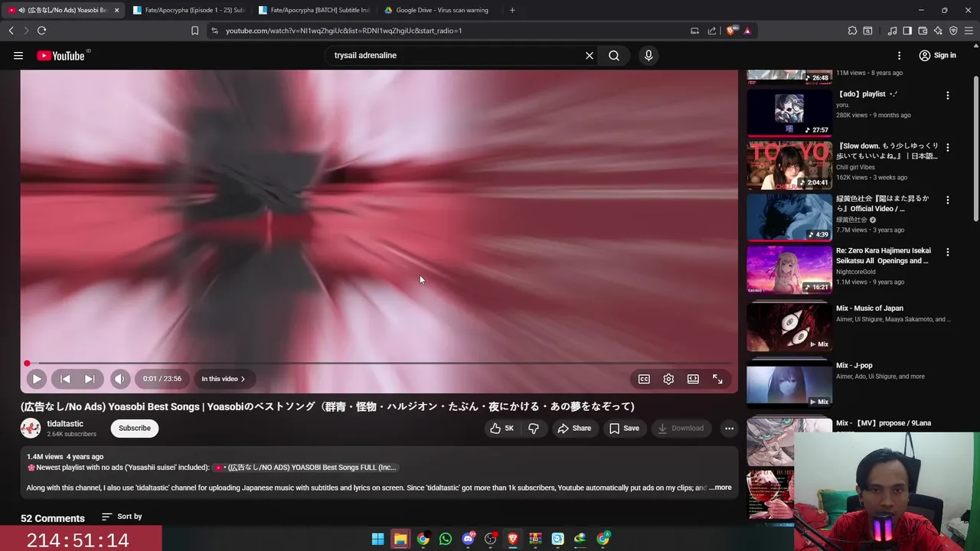The image size is (980, 551).
Task: Open more actions ellipsis beside Download
Action: point(729,429)
